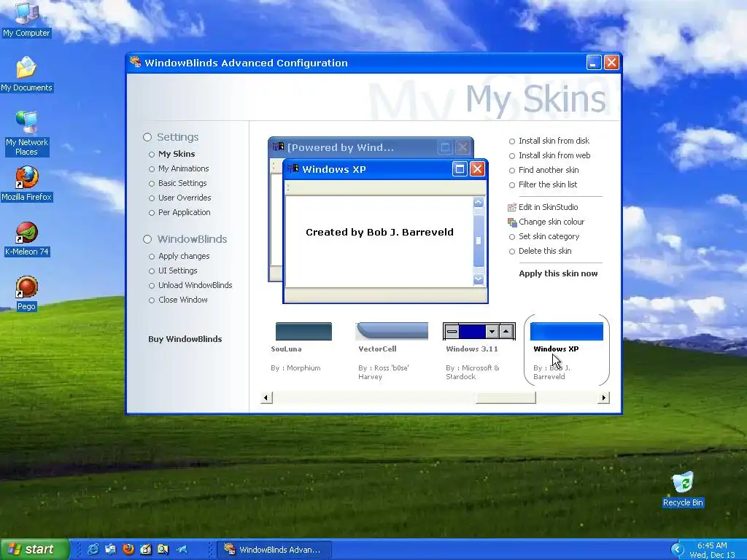Viewport: 747px width, 560px height.
Task: Click Firefox quick launch icon
Action: coord(128,549)
